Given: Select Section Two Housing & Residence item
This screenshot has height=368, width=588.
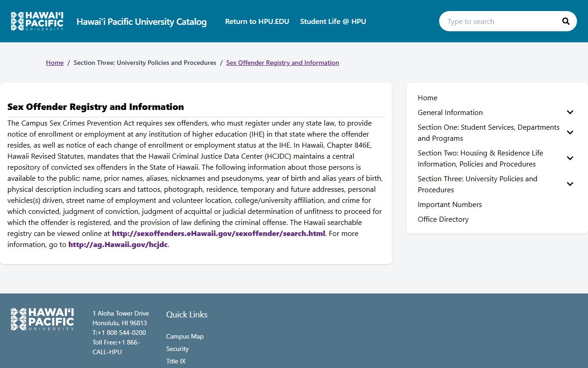Looking at the screenshot, I should [x=481, y=158].
